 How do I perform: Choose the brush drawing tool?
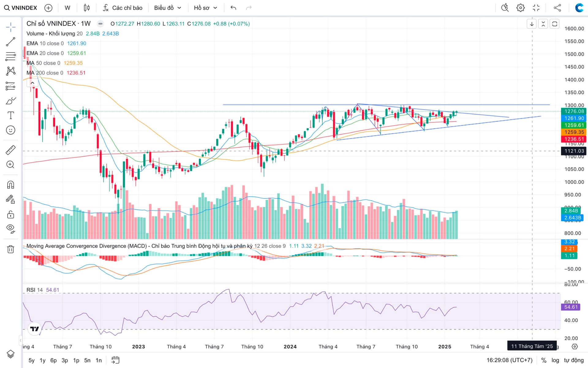(10, 101)
